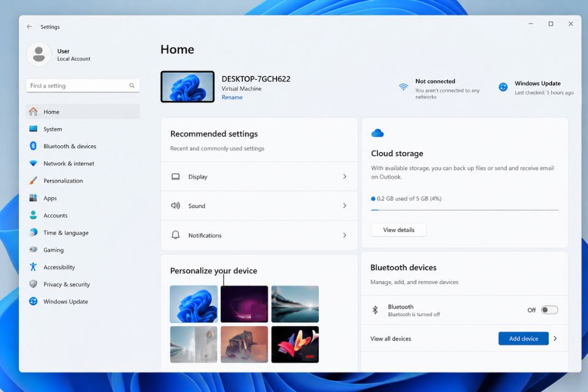Click the System monitor icon
The image size is (588, 392).
[33, 129]
